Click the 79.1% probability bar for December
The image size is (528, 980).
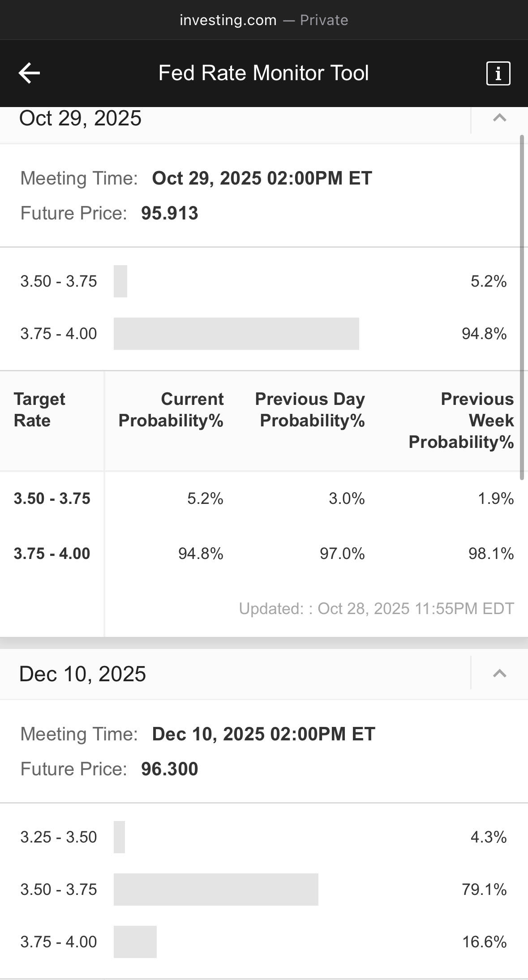216,890
